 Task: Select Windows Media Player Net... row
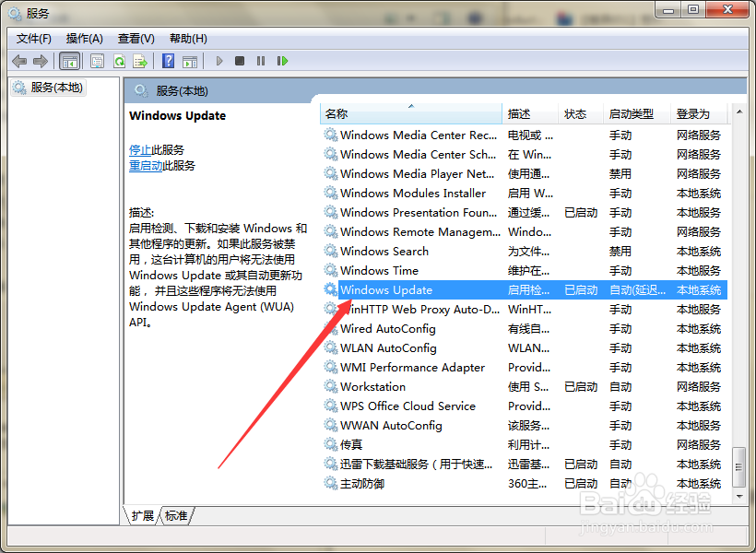[x=524, y=173]
